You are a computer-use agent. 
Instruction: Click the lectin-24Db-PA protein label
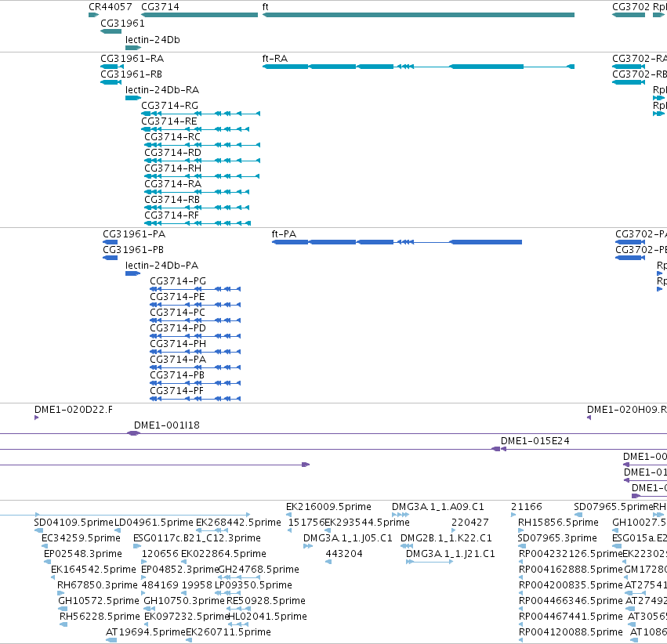tap(161, 266)
